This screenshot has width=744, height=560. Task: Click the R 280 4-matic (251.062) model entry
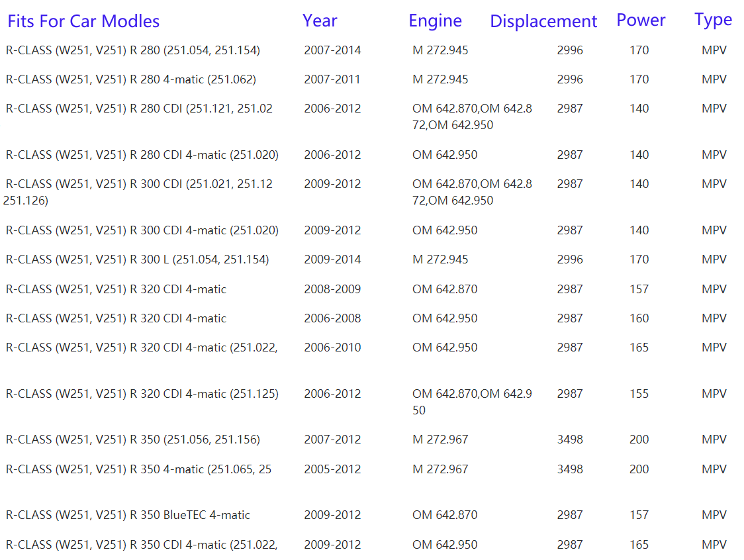(131, 79)
